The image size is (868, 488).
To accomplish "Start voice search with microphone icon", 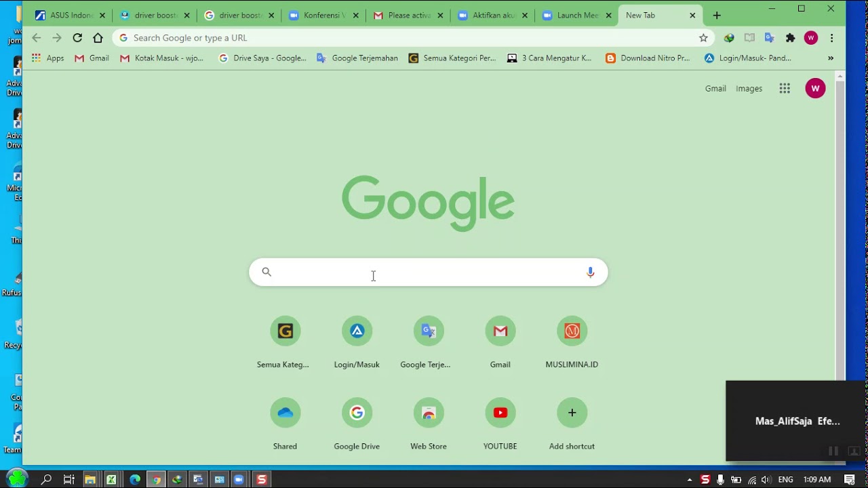I will coord(590,272).
